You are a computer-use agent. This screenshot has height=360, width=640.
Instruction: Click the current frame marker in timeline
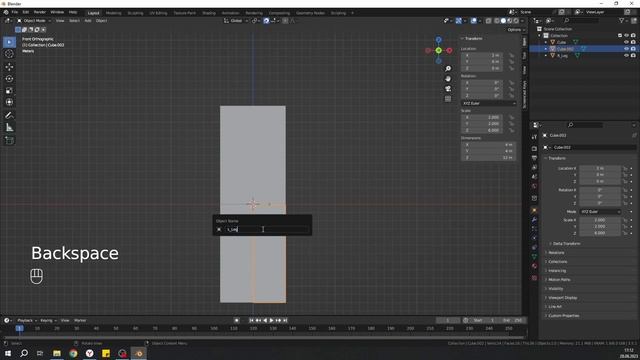click(19, 328)
